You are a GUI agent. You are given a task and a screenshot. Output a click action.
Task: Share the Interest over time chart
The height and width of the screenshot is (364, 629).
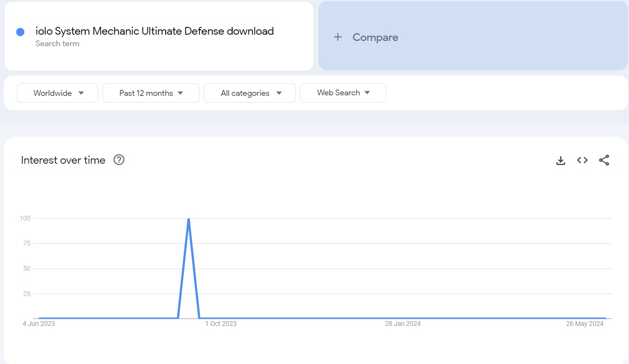[x=604, y=160]
